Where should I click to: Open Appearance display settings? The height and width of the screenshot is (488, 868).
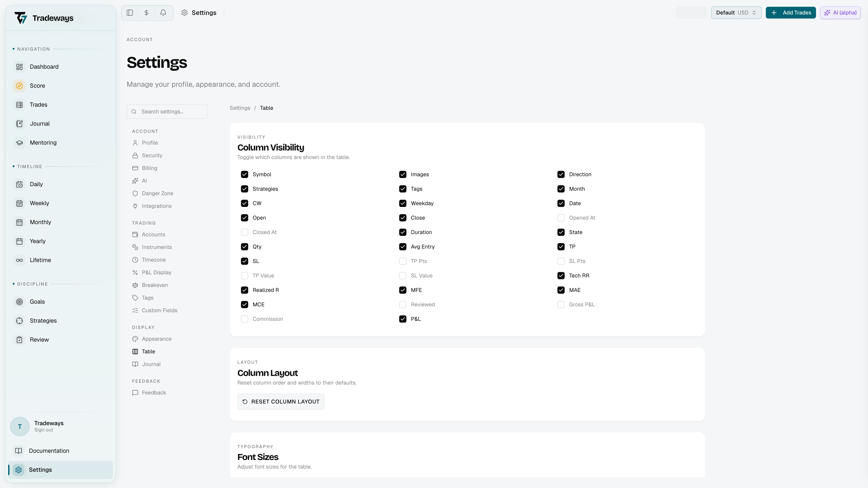pos(152,339)
